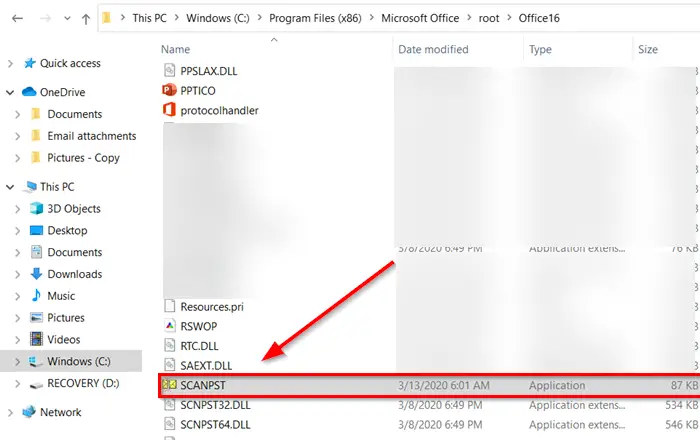Collapse the OneDrive tree node
This screenshot has height=440, width=700.
tap(10, 92)
